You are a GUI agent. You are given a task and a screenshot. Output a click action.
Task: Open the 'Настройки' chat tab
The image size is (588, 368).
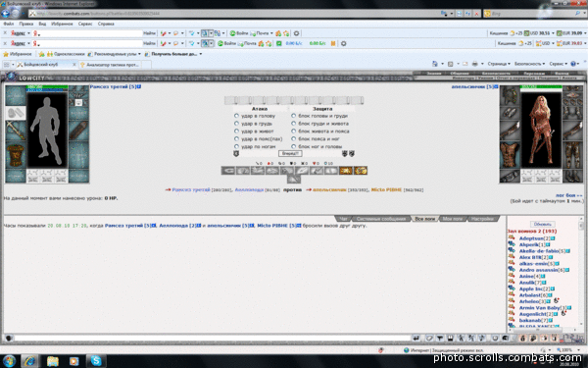click(482, 219)
